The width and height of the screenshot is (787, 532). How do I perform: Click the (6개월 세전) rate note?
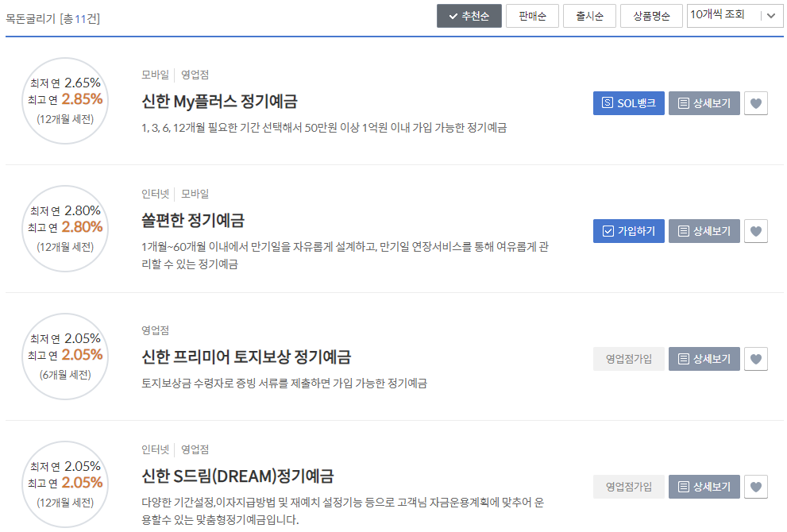click(x=65, y=375)
